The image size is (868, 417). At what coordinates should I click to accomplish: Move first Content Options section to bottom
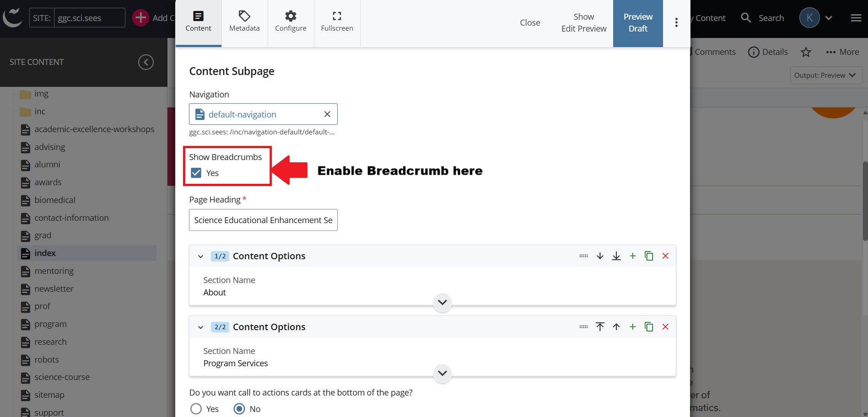point(616,256)
